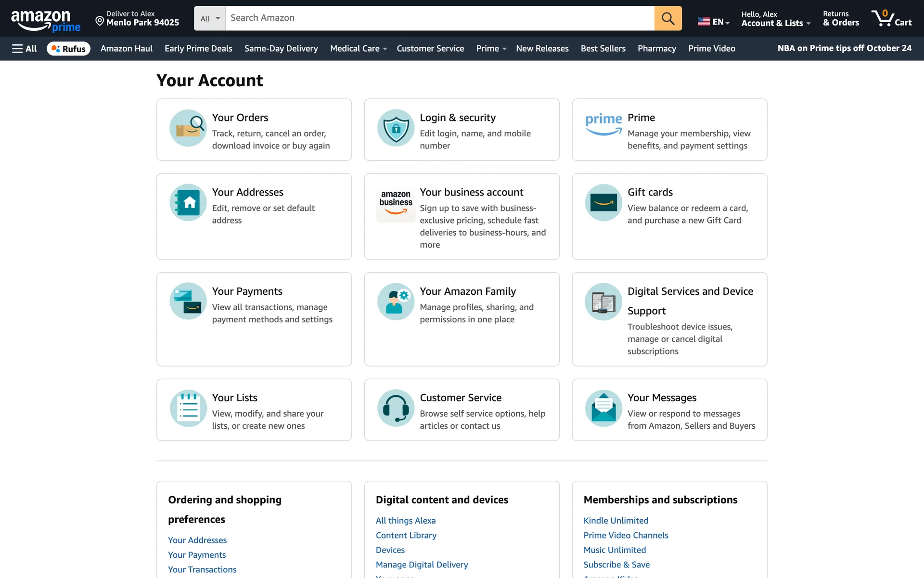Click the Your Messages envelope icon
This screenshot has height=578, width=924.
pos(603,408)
